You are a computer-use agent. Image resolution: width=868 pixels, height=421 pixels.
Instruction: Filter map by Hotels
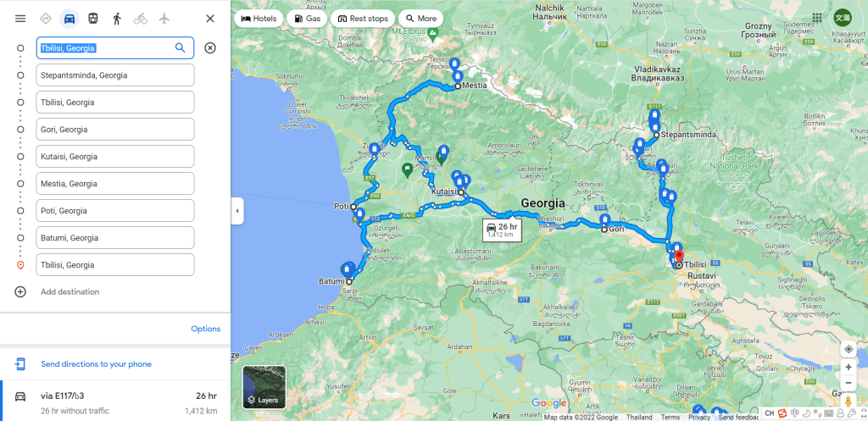pos(259,19)
